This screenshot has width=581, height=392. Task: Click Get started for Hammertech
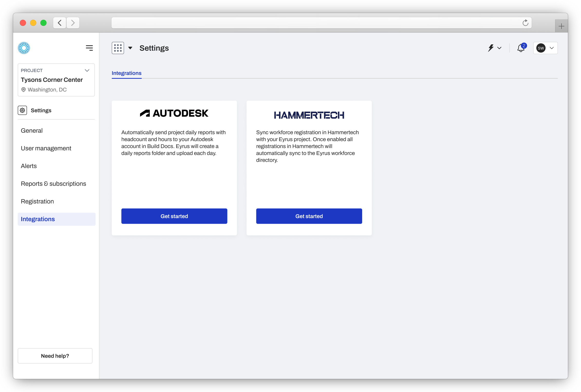(309, 216)
